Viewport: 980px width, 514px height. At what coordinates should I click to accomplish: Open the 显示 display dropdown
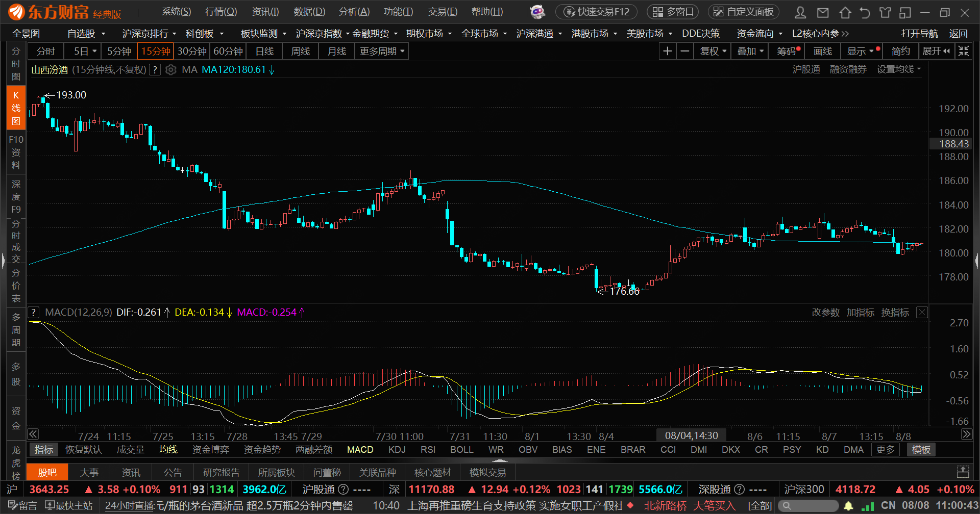click(861, 51)
